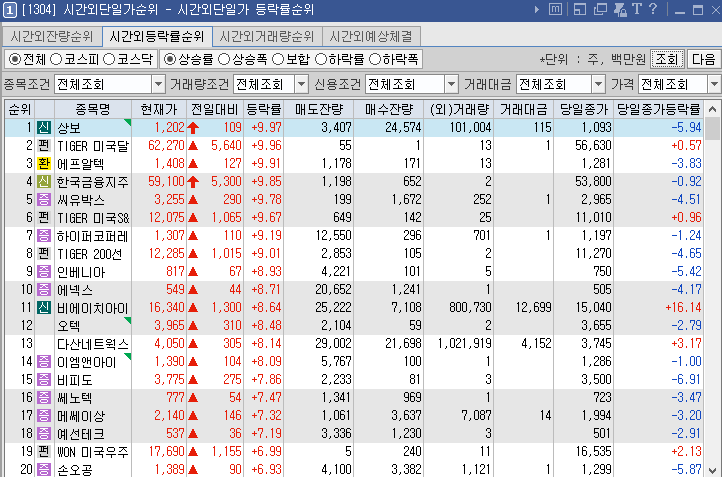722x477 pixels.
Task: Click the 펀 badge beside TIGER 200선
Action: click(44, 253)
